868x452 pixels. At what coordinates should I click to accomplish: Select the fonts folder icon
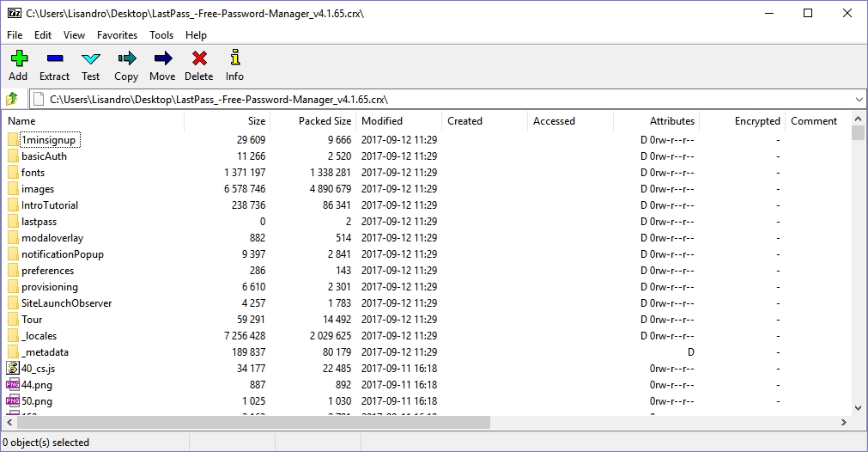coord(13,172)
